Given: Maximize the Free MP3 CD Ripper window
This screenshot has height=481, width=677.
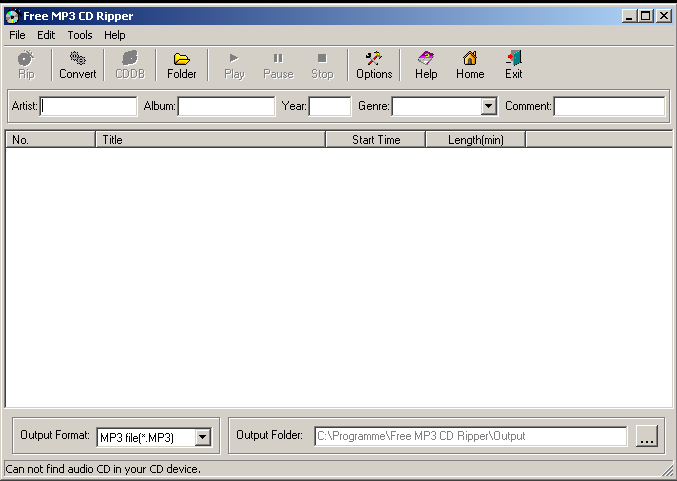Looking at the screenshot, I should 645,16.
